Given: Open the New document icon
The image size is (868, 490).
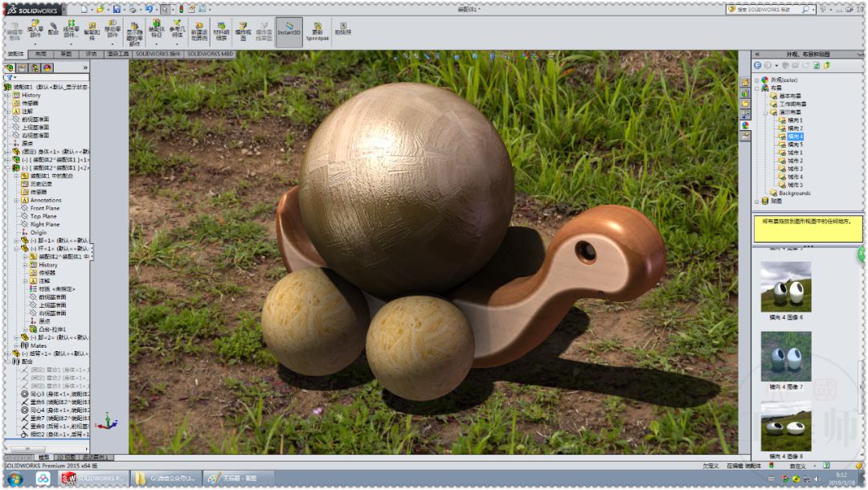Looking at the screenshot, I should 84,9.
